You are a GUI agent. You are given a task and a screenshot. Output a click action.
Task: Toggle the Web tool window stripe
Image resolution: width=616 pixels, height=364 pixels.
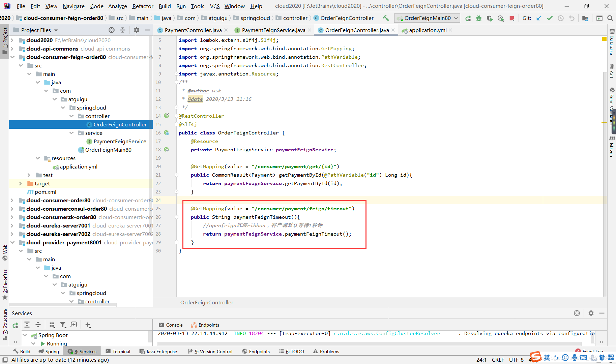tap(5, 252)
